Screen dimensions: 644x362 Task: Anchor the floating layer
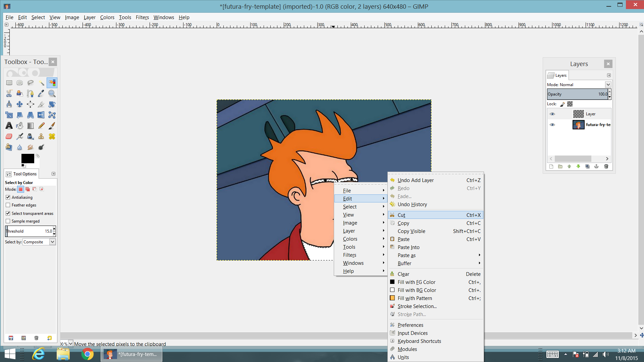click(x=596, y=167)
